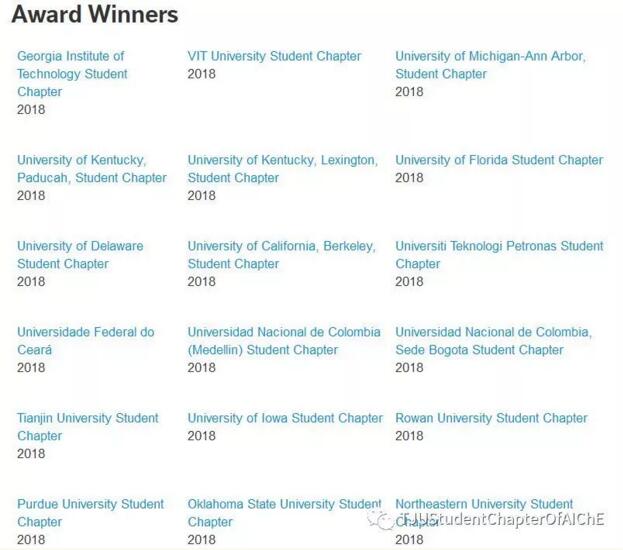
Task: Open University of Michigan-Ann Arbor Student Chapter
Action: pyautogui.click(x=490, y=56)
